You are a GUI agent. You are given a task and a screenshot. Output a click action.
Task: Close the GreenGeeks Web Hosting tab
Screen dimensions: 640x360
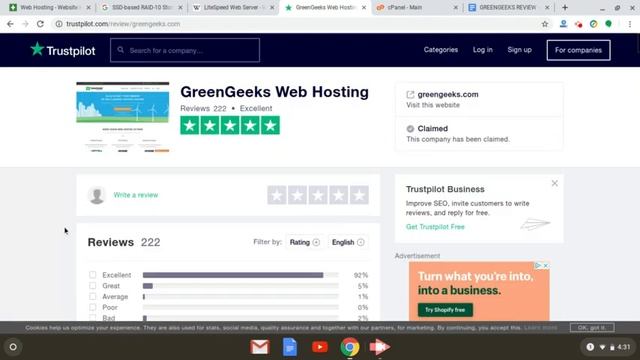coord(364,7)
